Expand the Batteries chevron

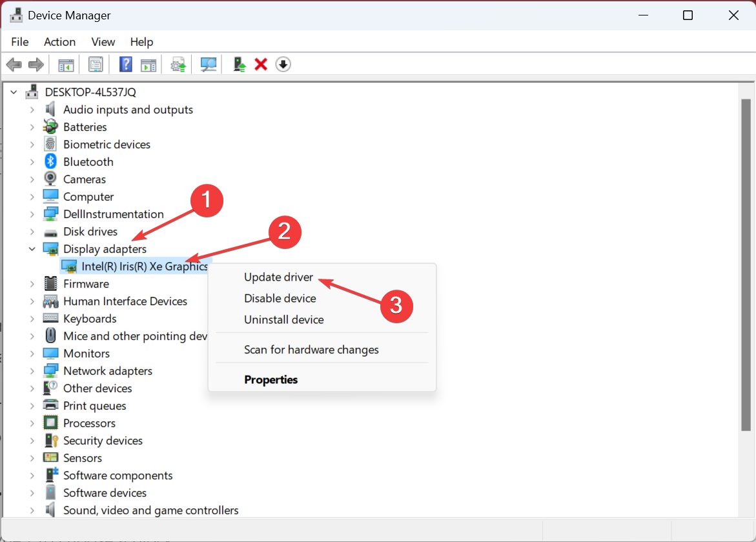click(32, 127)
